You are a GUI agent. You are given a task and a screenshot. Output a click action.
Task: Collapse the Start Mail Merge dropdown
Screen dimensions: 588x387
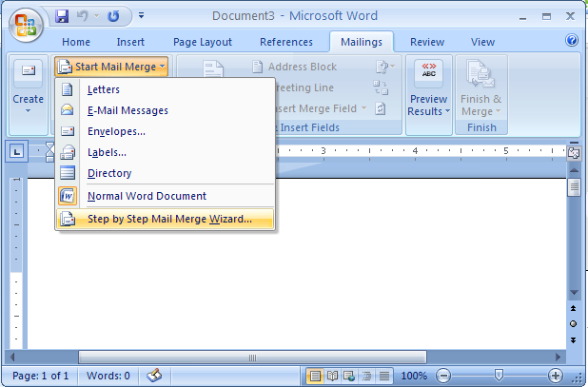point(111,67)
